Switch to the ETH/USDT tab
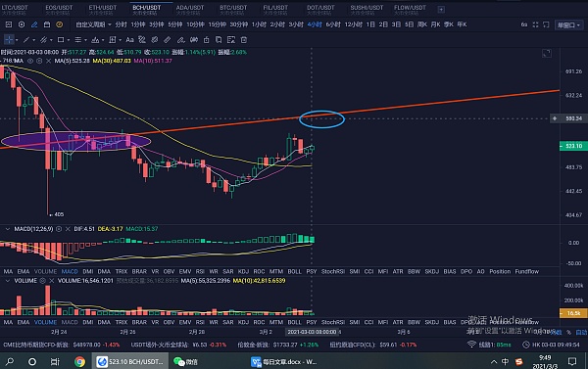Image resolution: width=588 pixels, height=369 pixels. click(102, 10)
